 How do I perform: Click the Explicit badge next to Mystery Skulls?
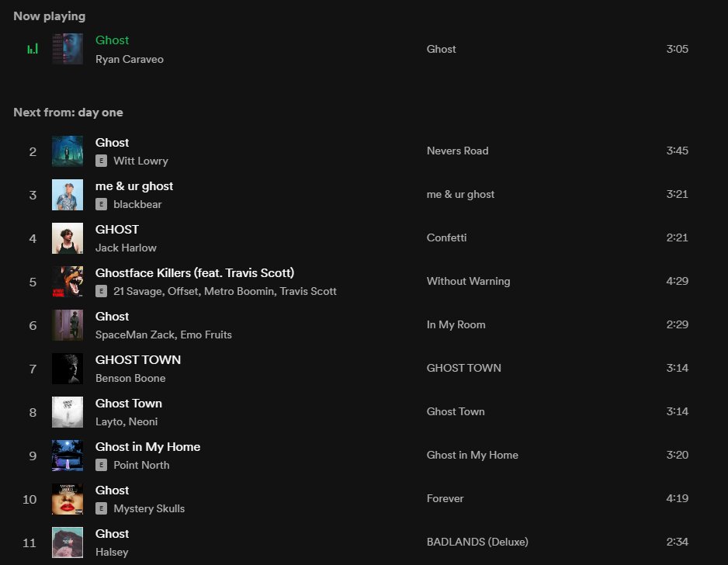click(100, 508)
